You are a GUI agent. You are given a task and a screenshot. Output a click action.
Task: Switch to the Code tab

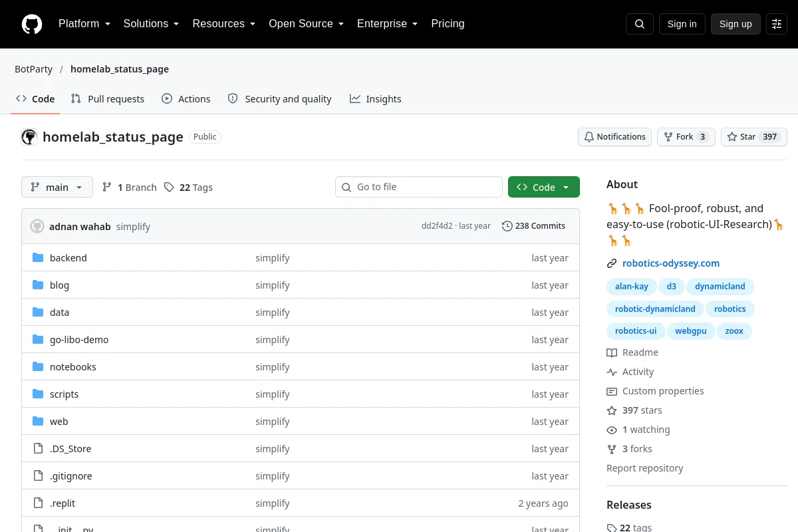(35, 98)
